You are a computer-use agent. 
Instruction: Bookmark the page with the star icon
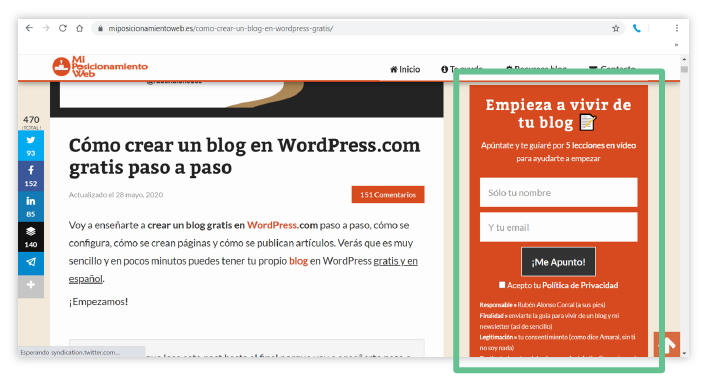(x=616, y=29)
